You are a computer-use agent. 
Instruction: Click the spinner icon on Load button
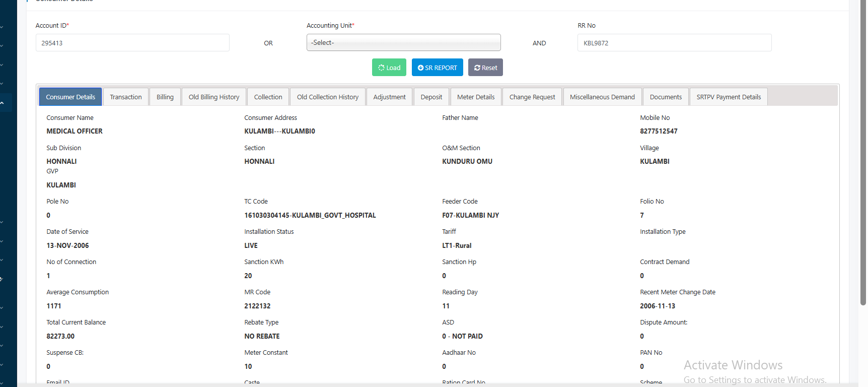[381, 68]
